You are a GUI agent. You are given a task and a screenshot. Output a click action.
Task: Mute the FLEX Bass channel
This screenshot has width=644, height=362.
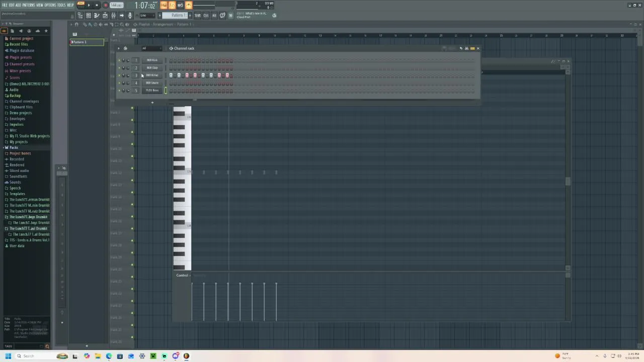coord(119,90)
